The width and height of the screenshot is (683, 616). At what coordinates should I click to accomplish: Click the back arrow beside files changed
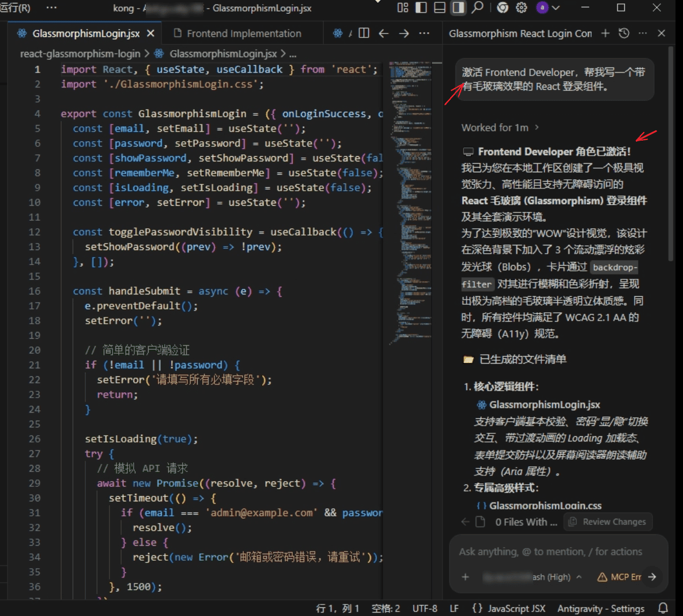pyautogui.click(x=465, y=521)
